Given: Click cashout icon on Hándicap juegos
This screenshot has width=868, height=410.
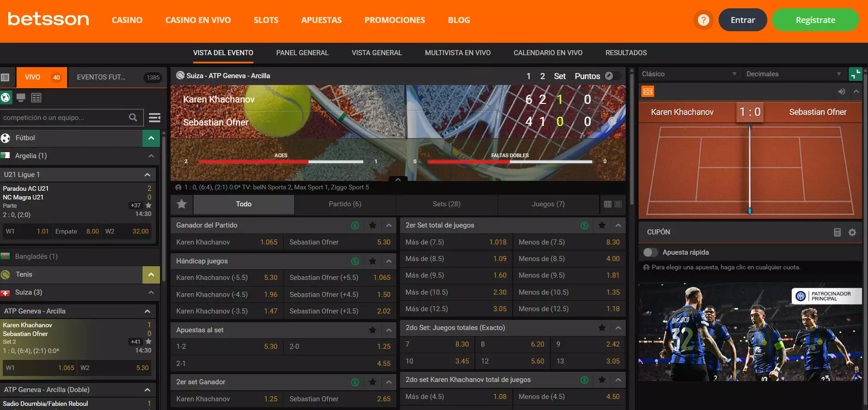Looking at the screenshot, I should (355, 261).
